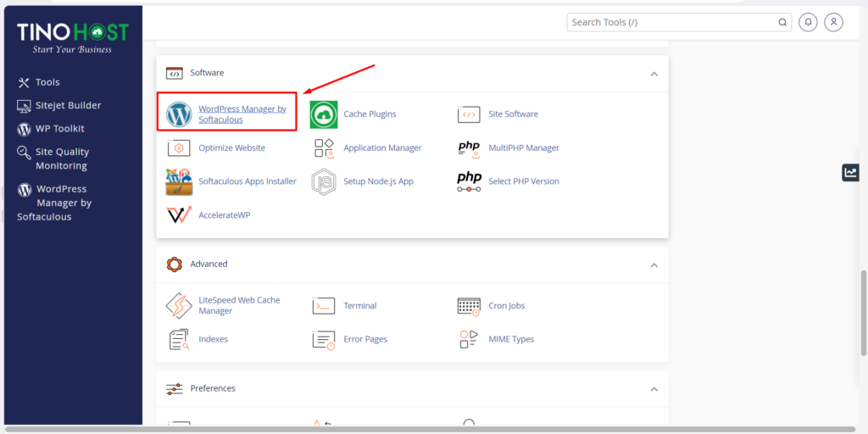Click the Advanced section gear icon

(175, 264)
